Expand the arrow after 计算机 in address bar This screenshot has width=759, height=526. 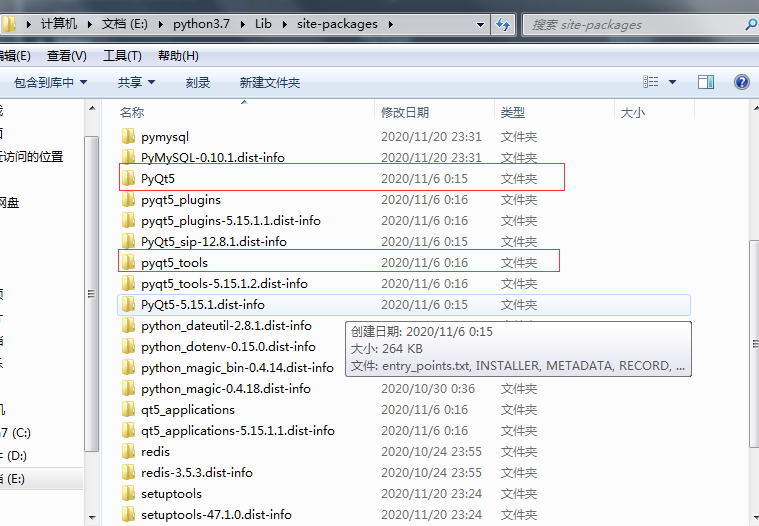[x=90, y=24]
